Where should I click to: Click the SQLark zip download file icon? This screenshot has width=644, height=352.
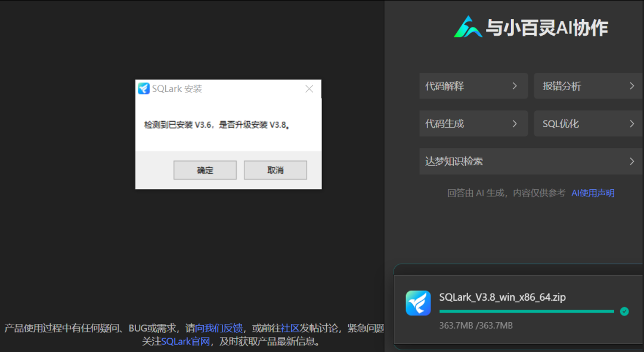tap(418, 303)
